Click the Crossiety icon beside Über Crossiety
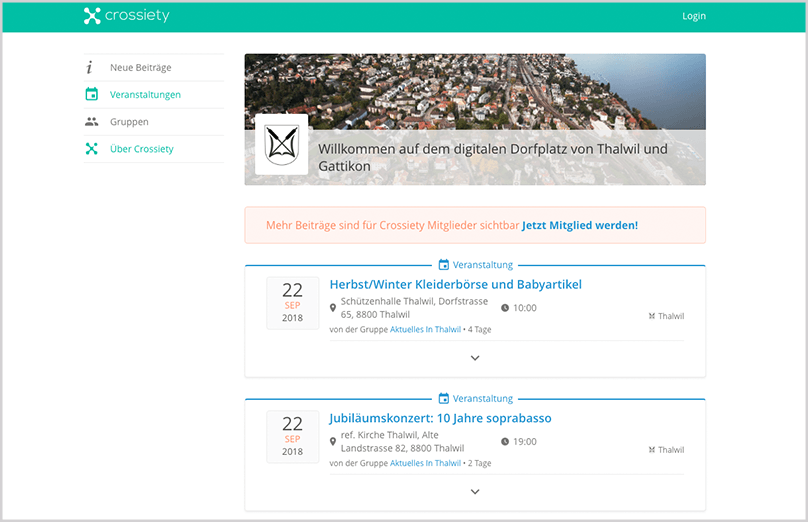The height and width of the screenshot is (522, 808). click(x=92, y=149)
